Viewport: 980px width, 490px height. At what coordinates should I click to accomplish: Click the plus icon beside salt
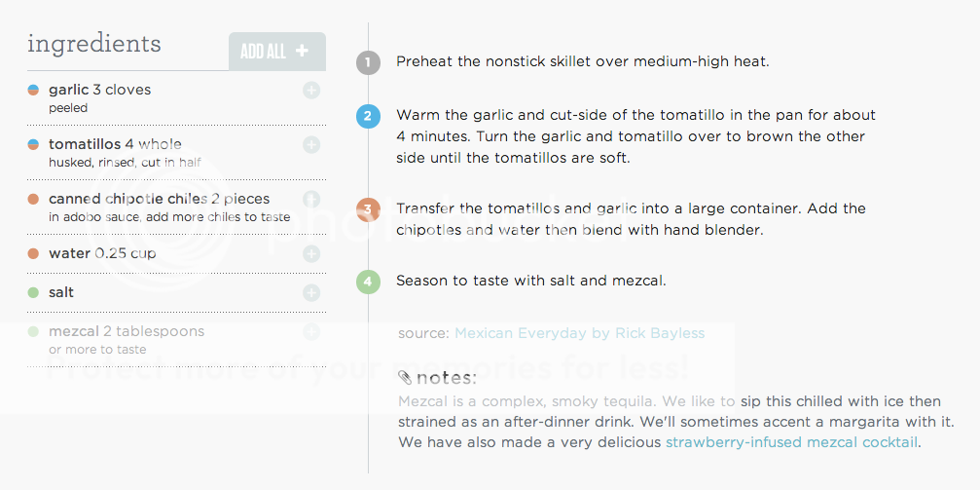point(311,292)
